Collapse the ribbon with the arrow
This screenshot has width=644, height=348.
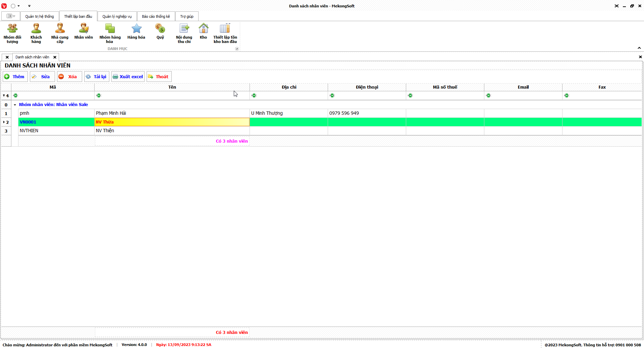click(639, 48)
